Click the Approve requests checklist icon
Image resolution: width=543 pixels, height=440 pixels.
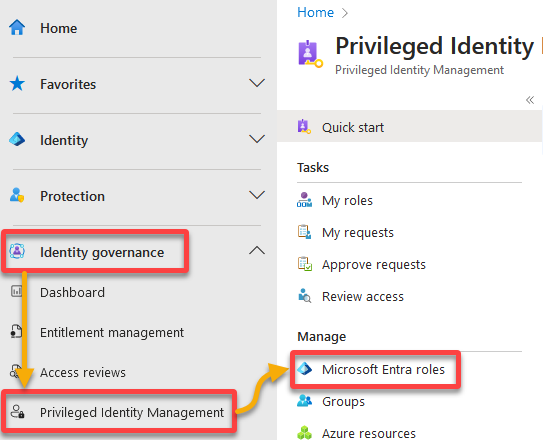pos(305,264)
